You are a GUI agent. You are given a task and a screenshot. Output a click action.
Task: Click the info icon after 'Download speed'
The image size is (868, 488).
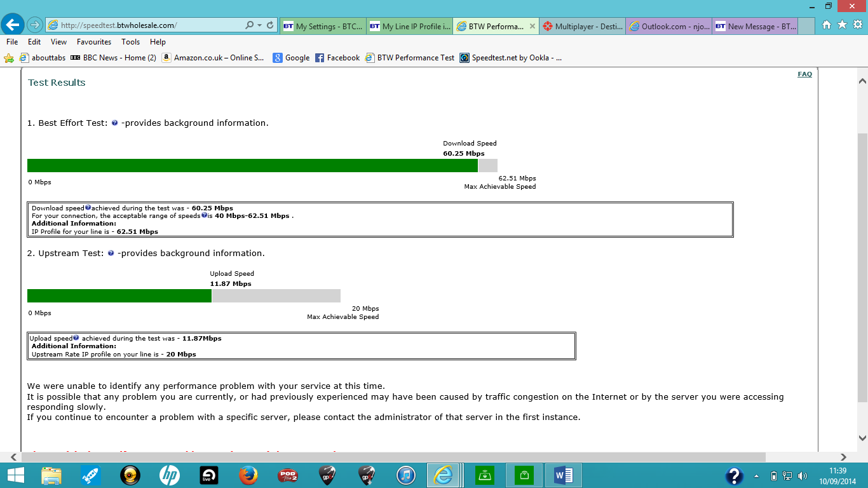[88, 208]
